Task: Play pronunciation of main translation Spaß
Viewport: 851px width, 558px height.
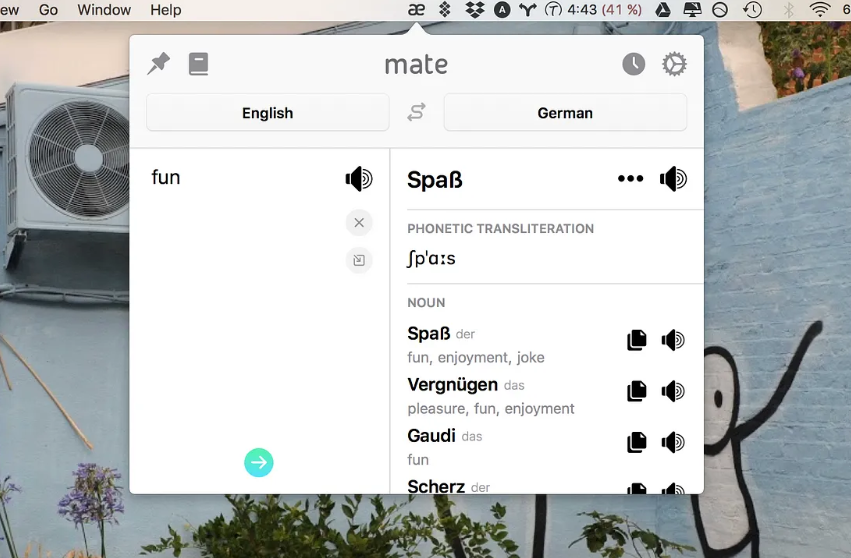Action: (674, 179)
